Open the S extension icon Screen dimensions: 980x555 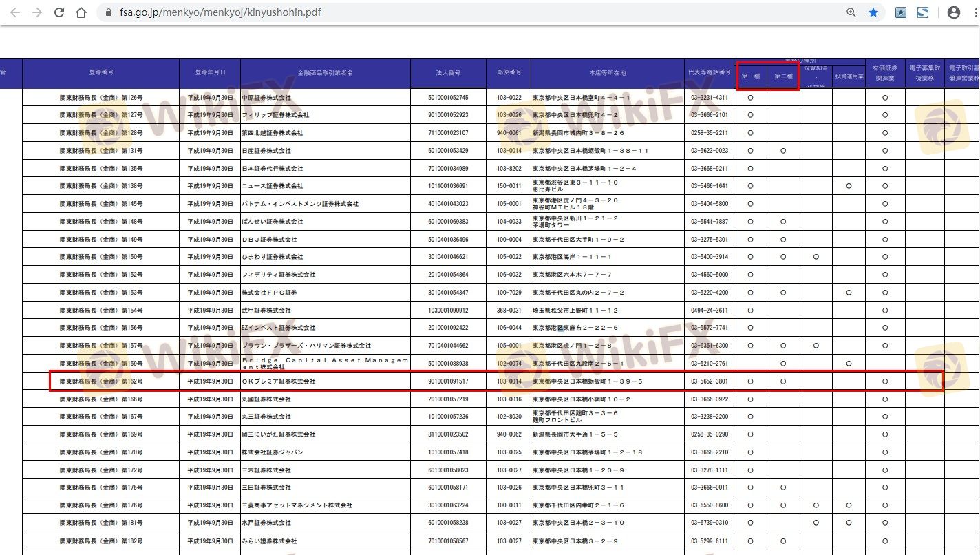(923, 12)
